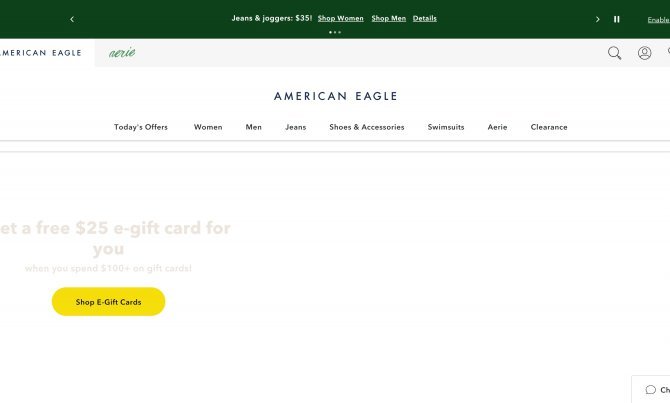The image size is (670, 403).
Task: Switch to the American Eagle brand tab
Action: tap(41, 53)
